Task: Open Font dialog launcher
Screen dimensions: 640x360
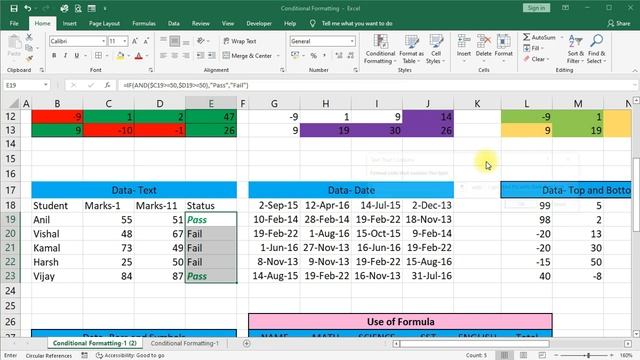Action: (x=151, y=70)
